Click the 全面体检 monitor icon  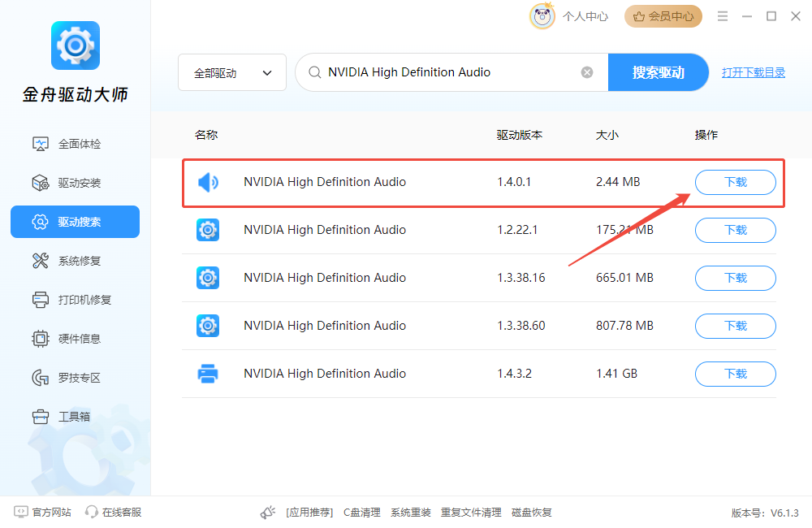tap(41, 144)
